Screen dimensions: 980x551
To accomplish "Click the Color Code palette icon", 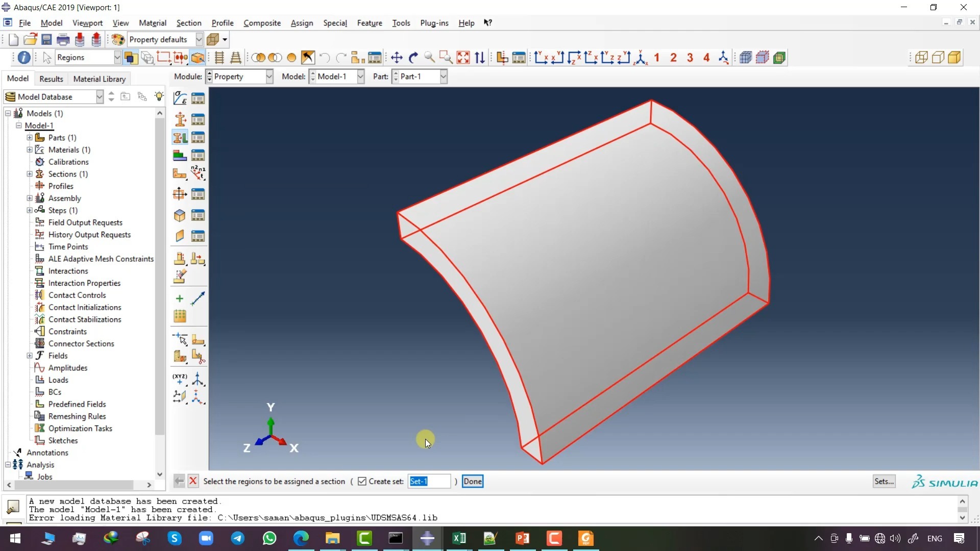I will tap(118, 39).
